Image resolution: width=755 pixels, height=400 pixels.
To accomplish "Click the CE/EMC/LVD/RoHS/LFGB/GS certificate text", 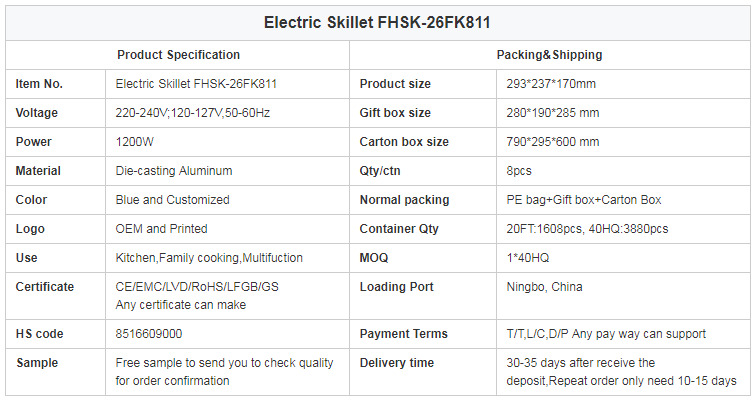I will point(197,287).
